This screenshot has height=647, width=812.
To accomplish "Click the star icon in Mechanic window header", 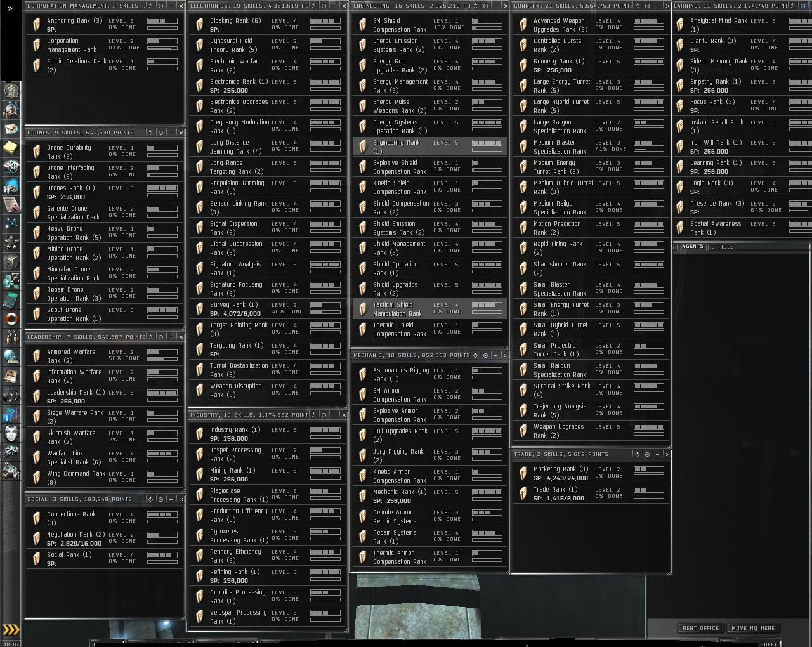I will 475,355.
